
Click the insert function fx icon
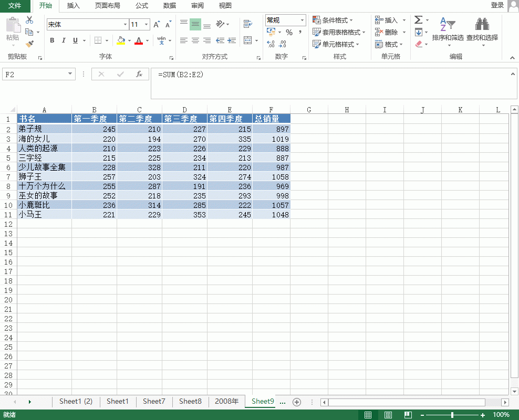[139, 75]
